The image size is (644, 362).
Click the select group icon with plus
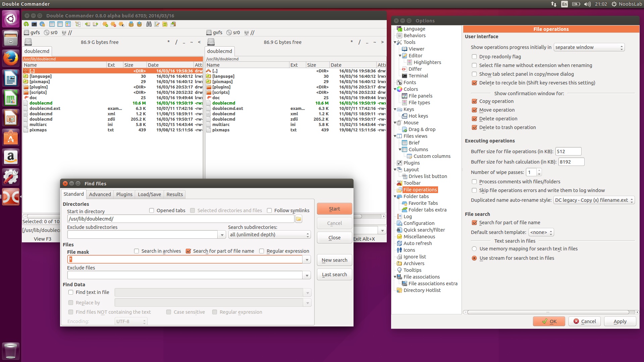[x=105, y=24]
